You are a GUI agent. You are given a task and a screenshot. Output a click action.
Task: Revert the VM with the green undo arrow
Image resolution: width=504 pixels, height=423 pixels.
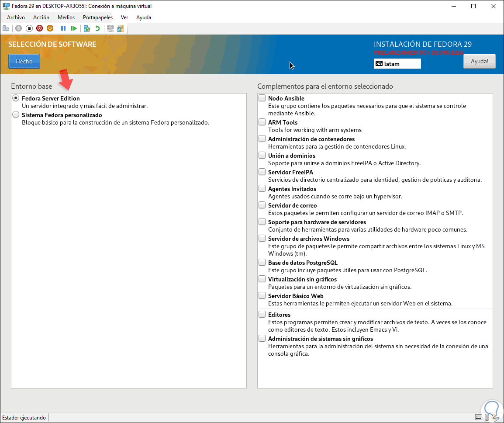(97, 28)
